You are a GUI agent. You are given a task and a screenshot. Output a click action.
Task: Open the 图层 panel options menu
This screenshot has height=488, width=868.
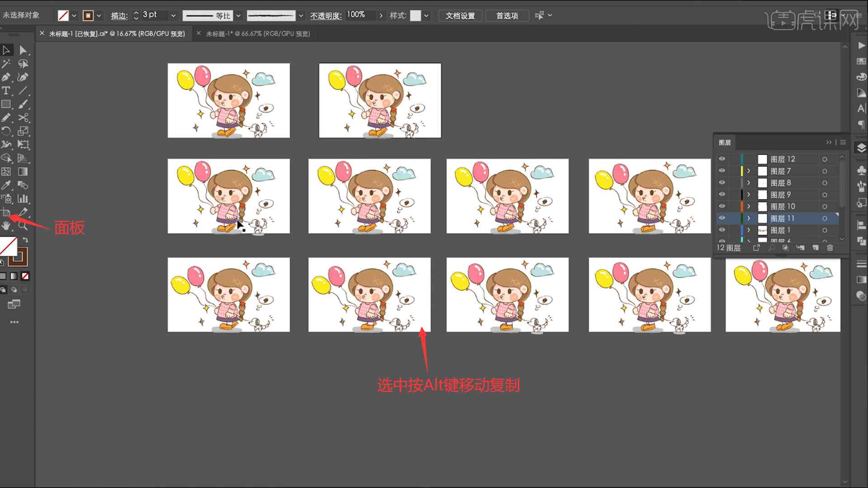(x=843, y=142)
